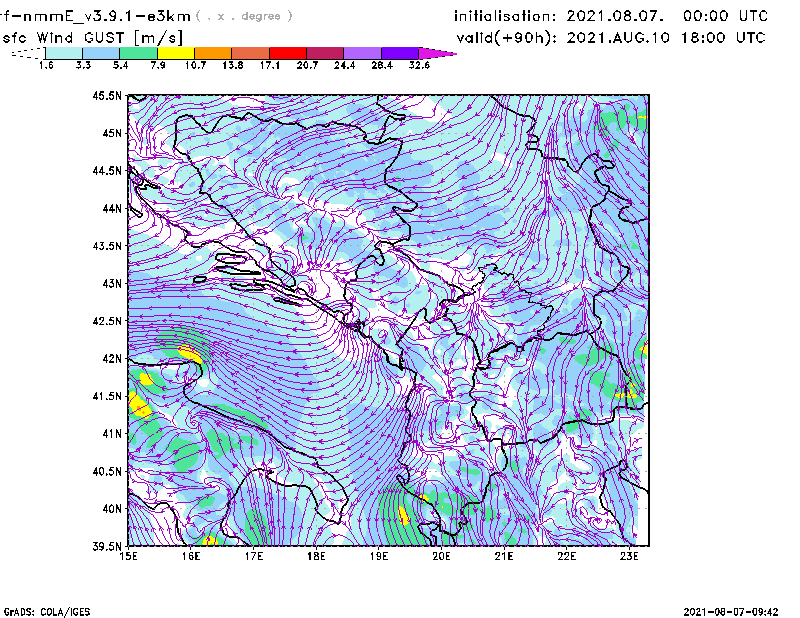Viewport: 800px width, 618px height.
Task: Click the 18E longitude label
Action: 316,556
